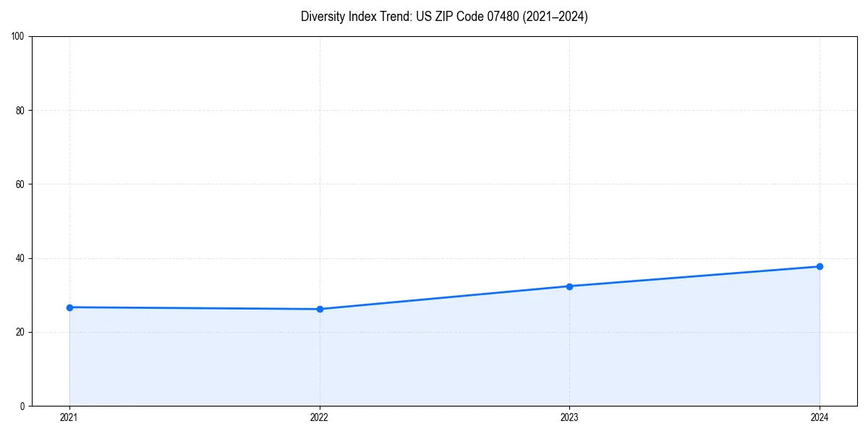Click the blue trend line between 2022 and 2023
868x434 pixels.
point(445,298)
